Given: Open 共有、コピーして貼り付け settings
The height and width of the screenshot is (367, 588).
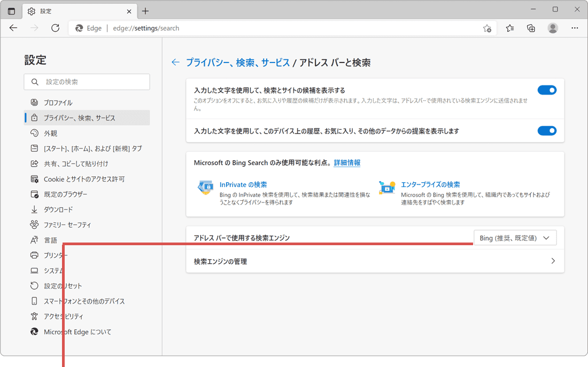Looking at the screenshot, I should click(87, 164).
